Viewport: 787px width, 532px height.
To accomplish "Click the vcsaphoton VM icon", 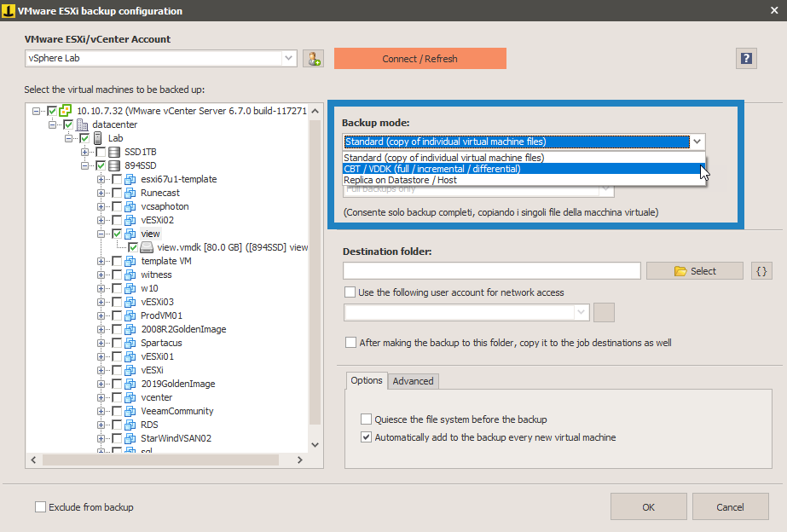I will click(x=130, y=206).
